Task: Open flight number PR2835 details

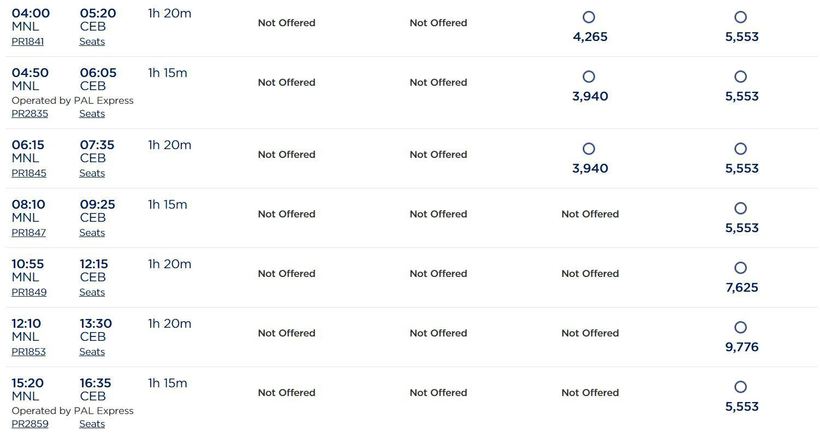Action: pos(29,113)
